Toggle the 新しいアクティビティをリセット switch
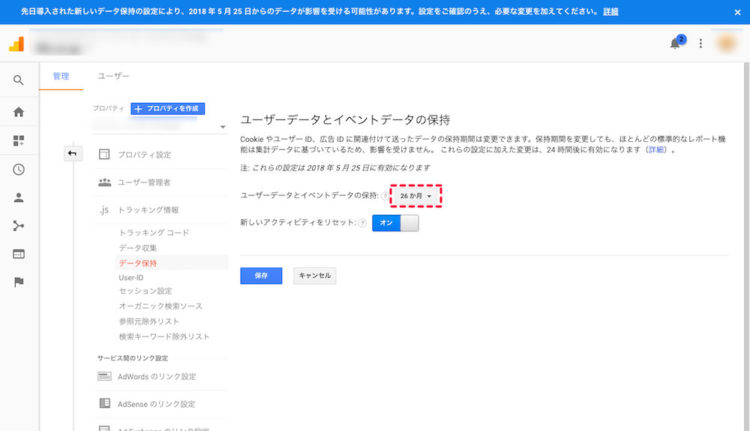Screen dimensions: 750x431 pyautogui.click(x=395, y=223)
